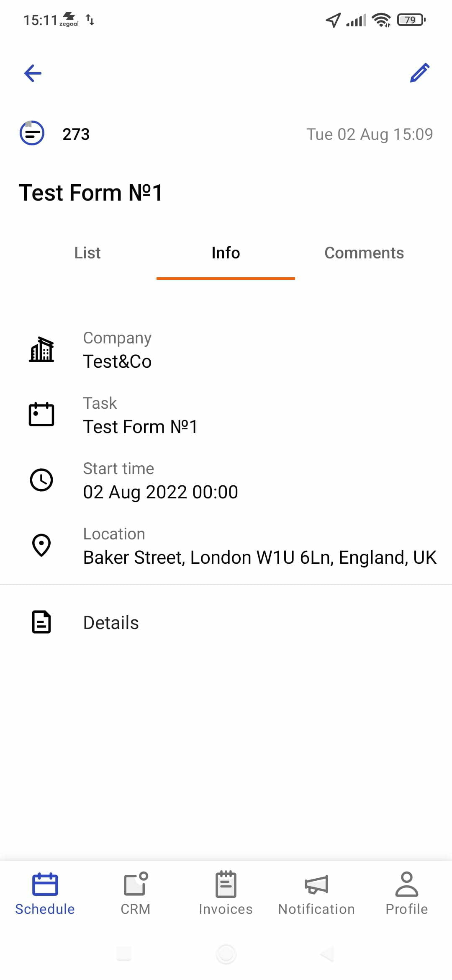Tap the Details document icon
Image resolution: width=452 pixels, height=980 pixels.
(x=41, y=622)
